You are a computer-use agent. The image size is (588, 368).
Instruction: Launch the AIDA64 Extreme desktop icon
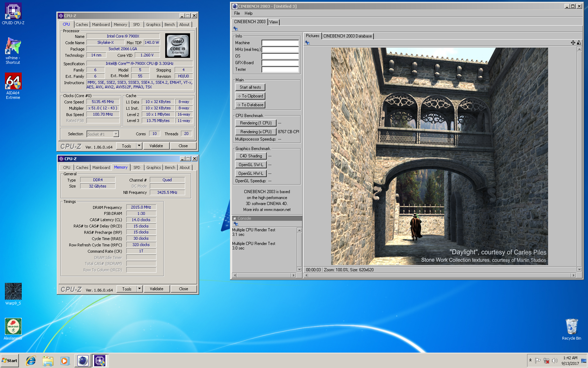point(13,86)
